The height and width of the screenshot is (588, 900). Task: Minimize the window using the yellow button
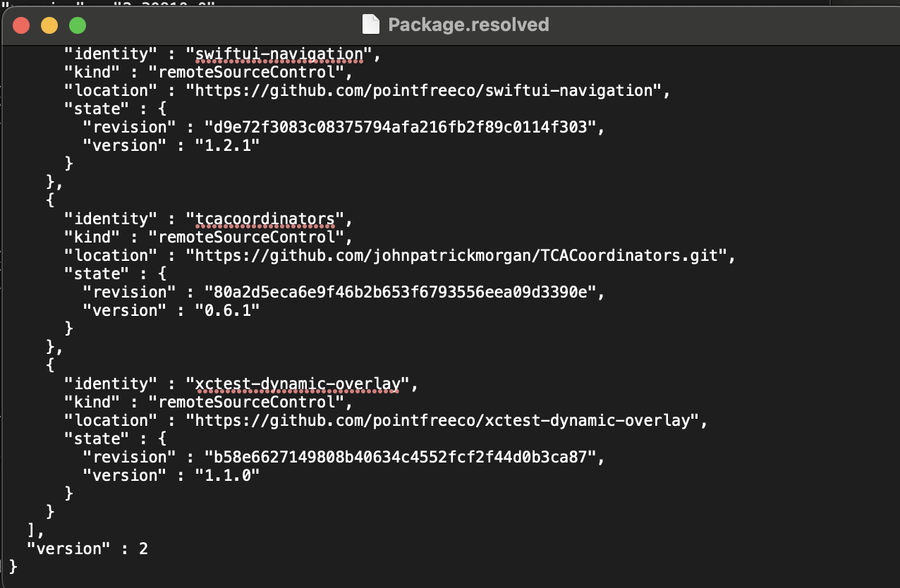pos(49,25)
